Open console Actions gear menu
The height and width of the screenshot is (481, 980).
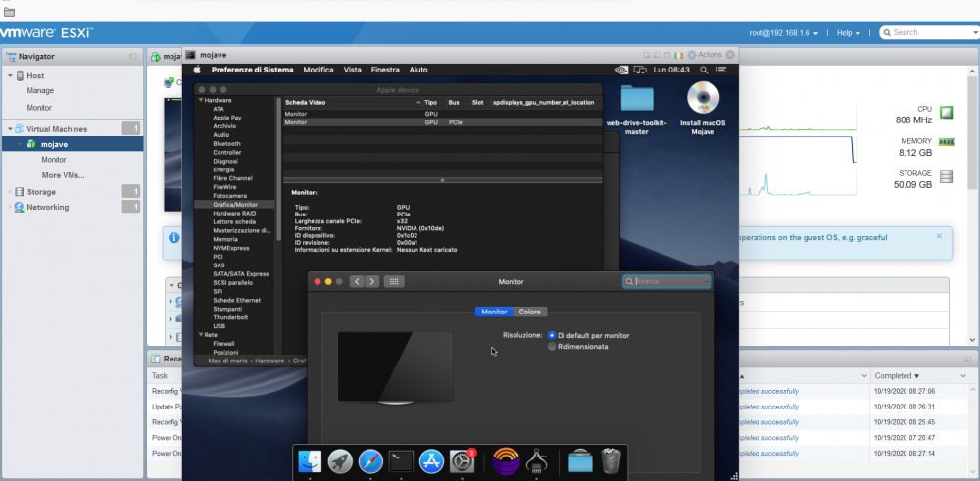click(x=705, y=55)
